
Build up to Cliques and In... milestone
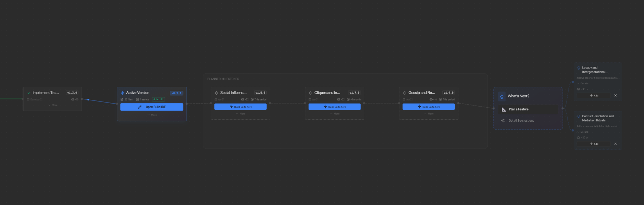point(334,107)
